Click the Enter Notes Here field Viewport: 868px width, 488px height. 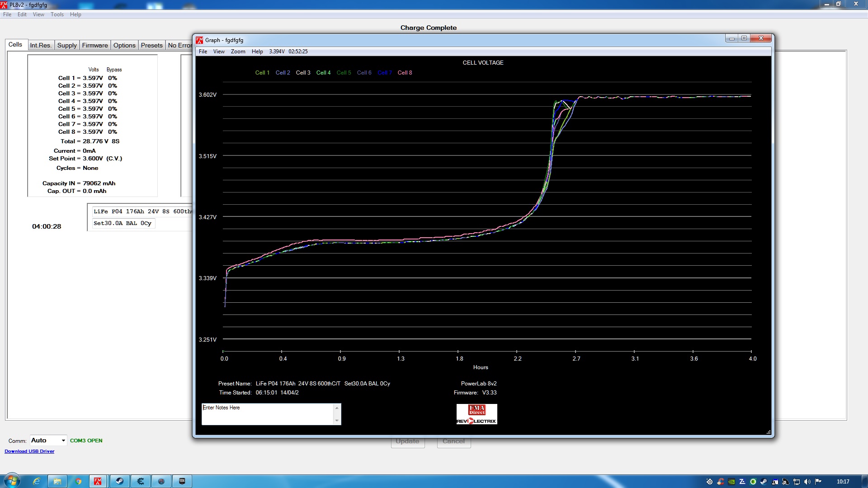coord(268,414)
